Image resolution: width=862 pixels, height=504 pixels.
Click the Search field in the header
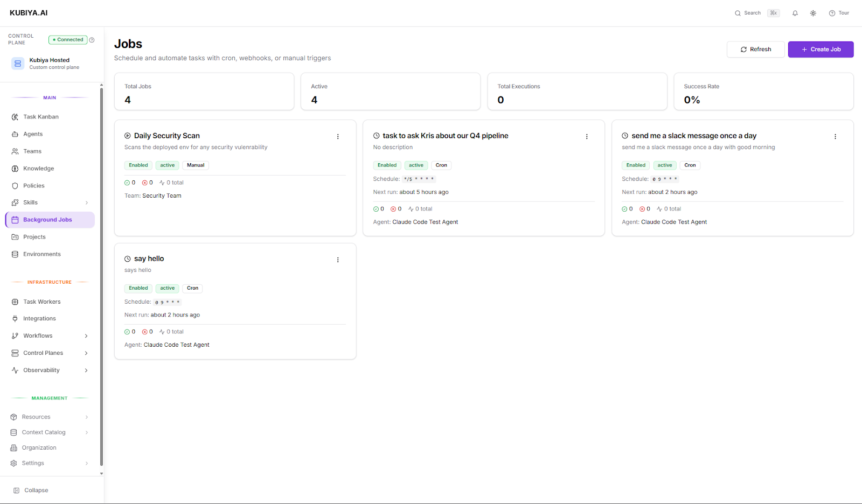click(751, 12)
